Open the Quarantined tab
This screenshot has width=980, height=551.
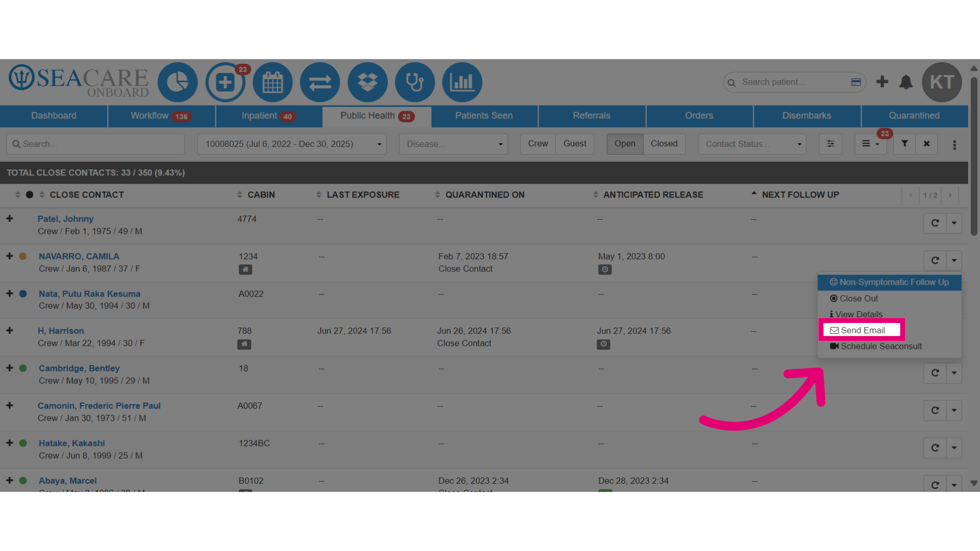914,116
